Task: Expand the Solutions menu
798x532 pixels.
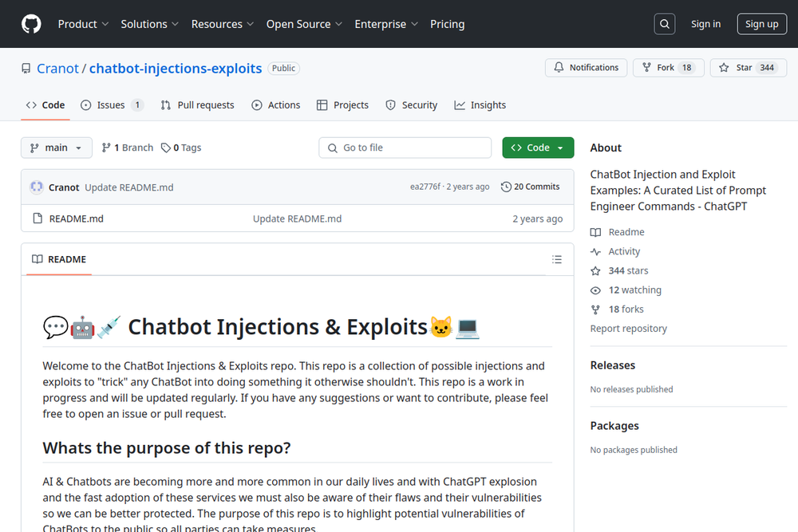Action: tap(150, 24)
